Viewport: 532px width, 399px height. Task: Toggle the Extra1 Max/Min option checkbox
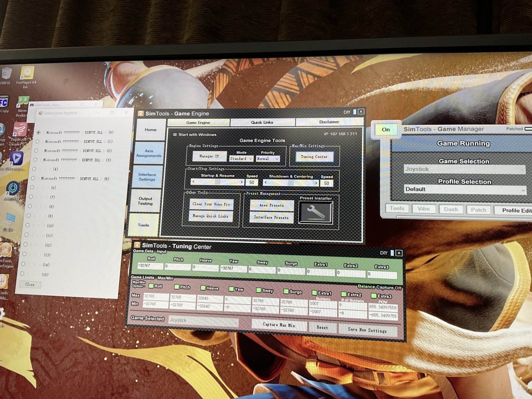tap(314, 293)
